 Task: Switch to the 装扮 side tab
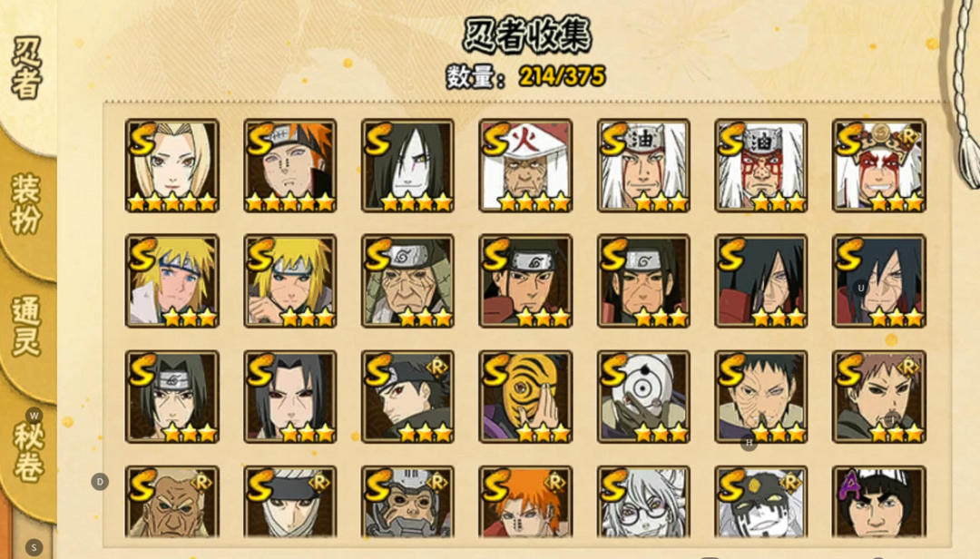point(26,204)
